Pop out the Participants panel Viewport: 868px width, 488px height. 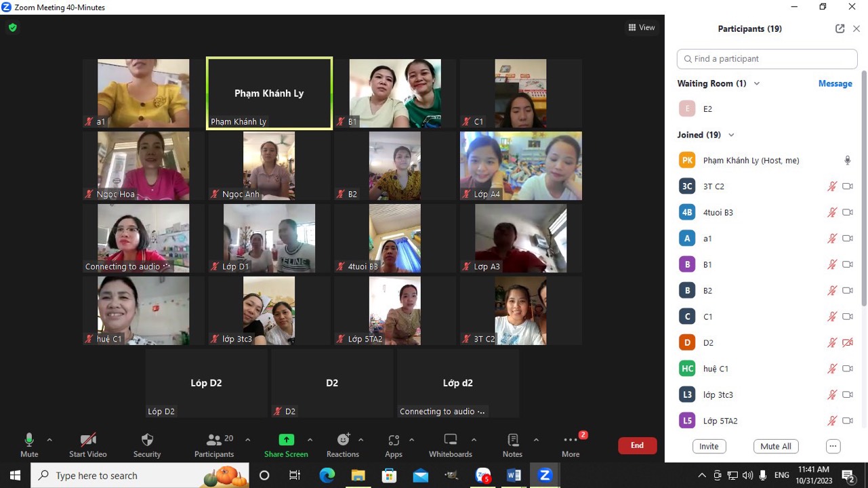(840, 28)
